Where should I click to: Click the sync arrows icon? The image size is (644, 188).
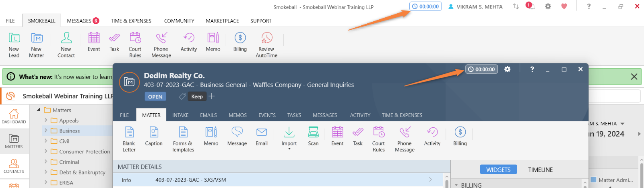(x=516, y=6)
